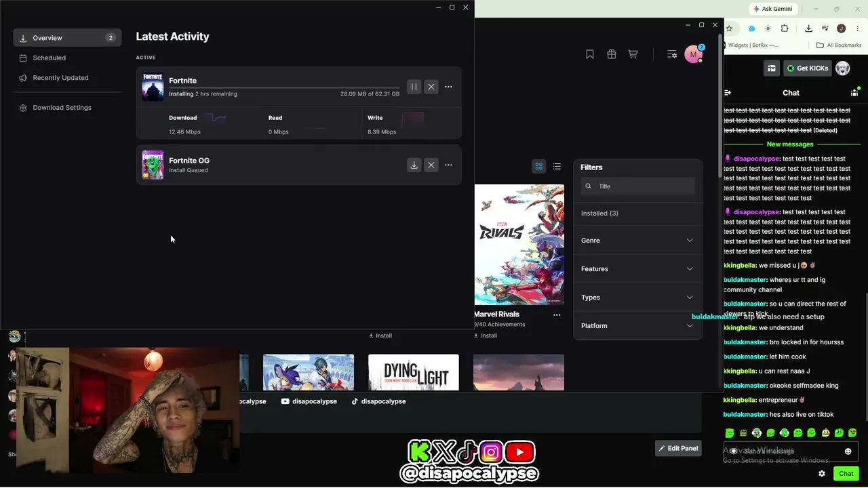868x488 pixels.
Task: Click the Send a message chat input
Action: pyautogui.click(x=784, y=451)
